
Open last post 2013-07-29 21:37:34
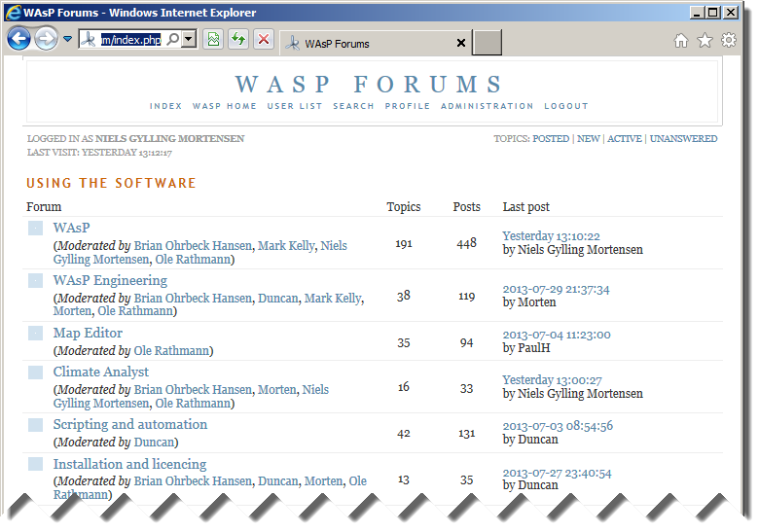pyautogui.click(x=557, y=289)
